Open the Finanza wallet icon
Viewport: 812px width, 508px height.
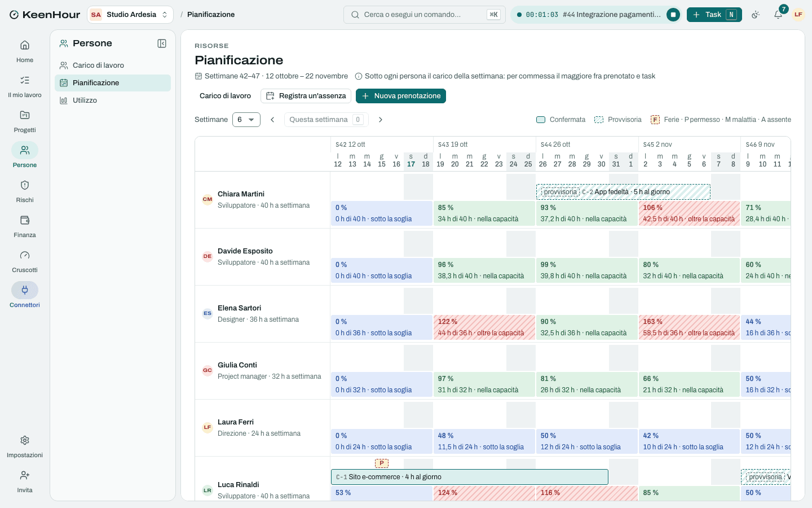click(25, 220)
